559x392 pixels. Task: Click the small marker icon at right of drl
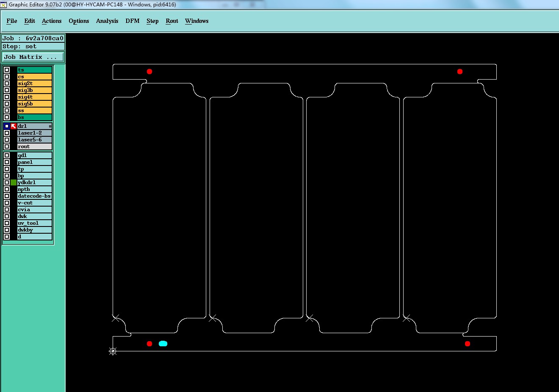pyautogui.click(x=50, y=126)
